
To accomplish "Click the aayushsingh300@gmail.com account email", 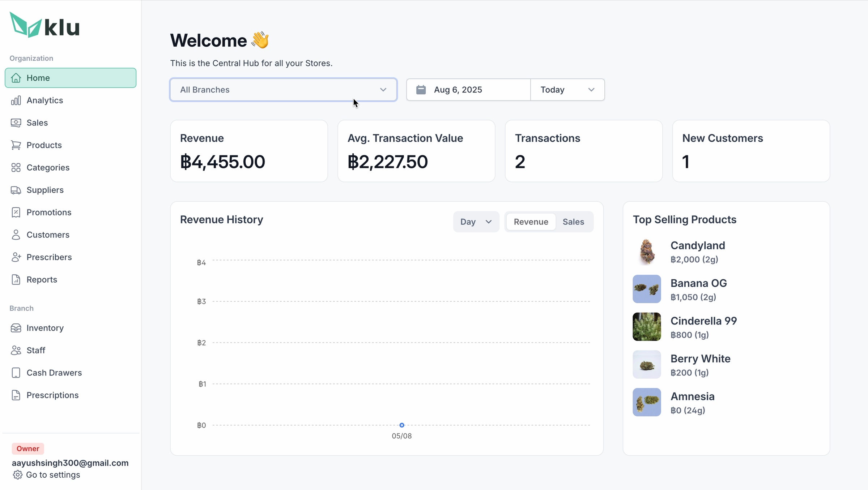I will pos(70,463).
